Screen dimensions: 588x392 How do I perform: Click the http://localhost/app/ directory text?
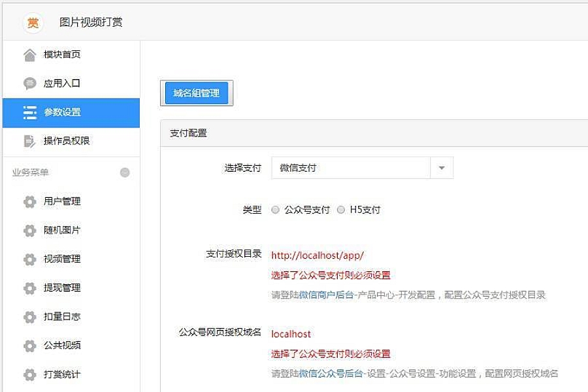click(318, 255)
